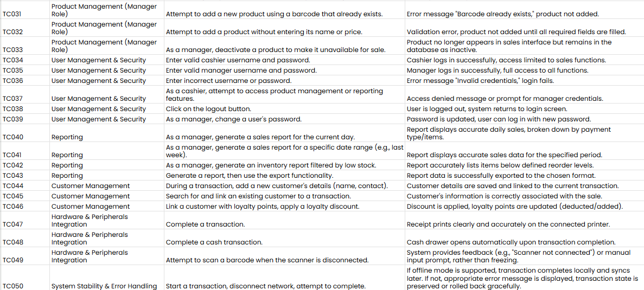Screen dimensions: 644x290
Task: Click the TC033 deactivate product description cell
Action: click(284, 46)
